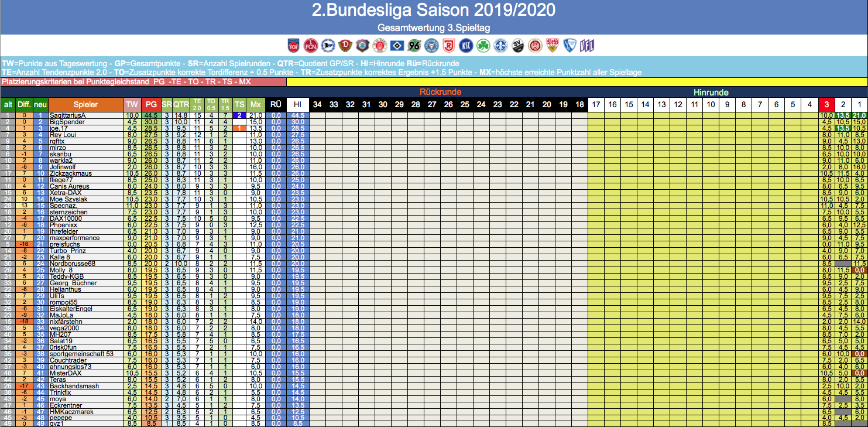This screenshot has height=427, width=868.
Task: Select the red 'PG' column header
Action: [151, 104]
